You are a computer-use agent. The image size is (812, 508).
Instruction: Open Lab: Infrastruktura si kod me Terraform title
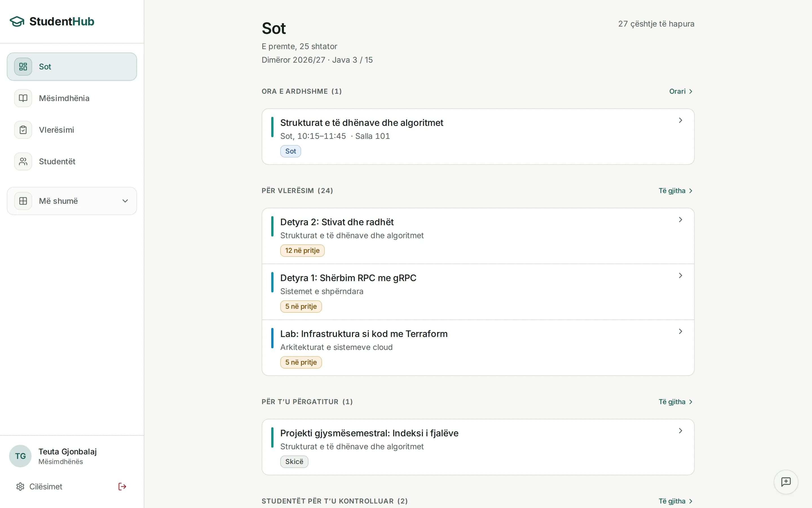pyautogui.click(x=364, y=334)
